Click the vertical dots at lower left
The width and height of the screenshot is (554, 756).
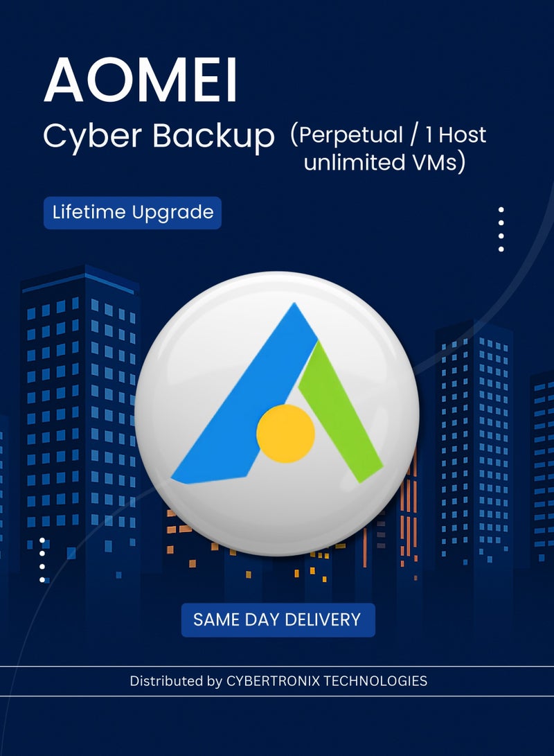[42, 560]
